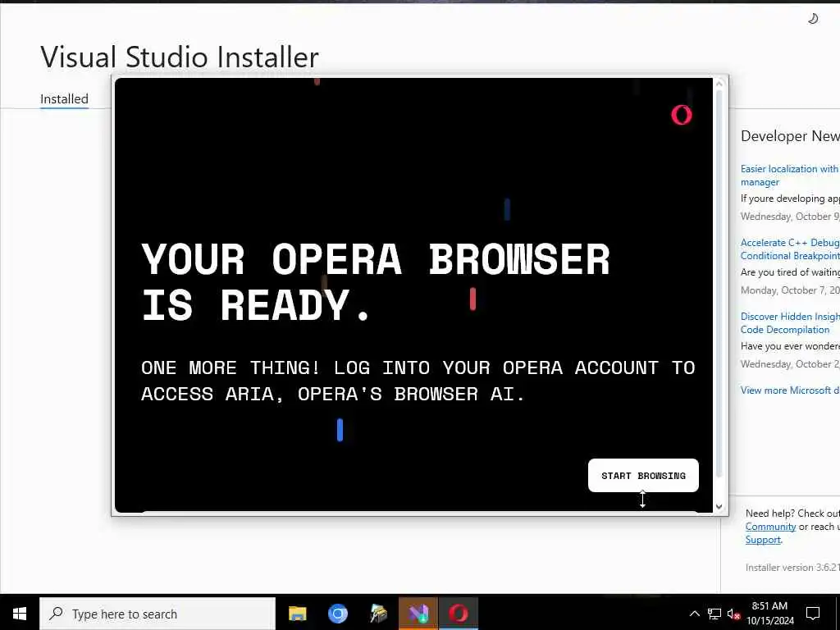Open the Support link
Viewport: 840px width, 630px height.
(x=763, y=540)
